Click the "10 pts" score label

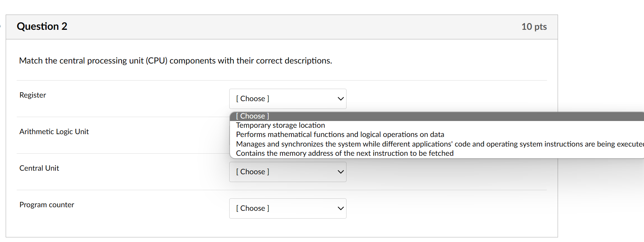534,27
